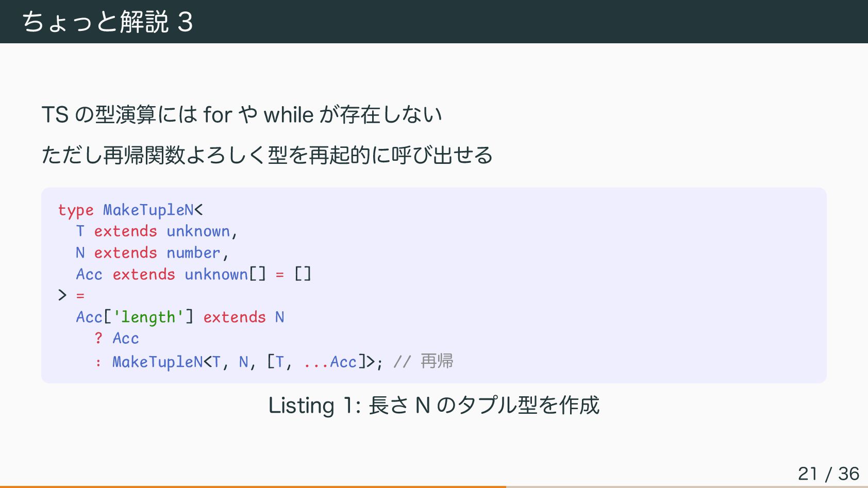Click the "Acc extends unknown[] = []" line

(x=193, y=275)
